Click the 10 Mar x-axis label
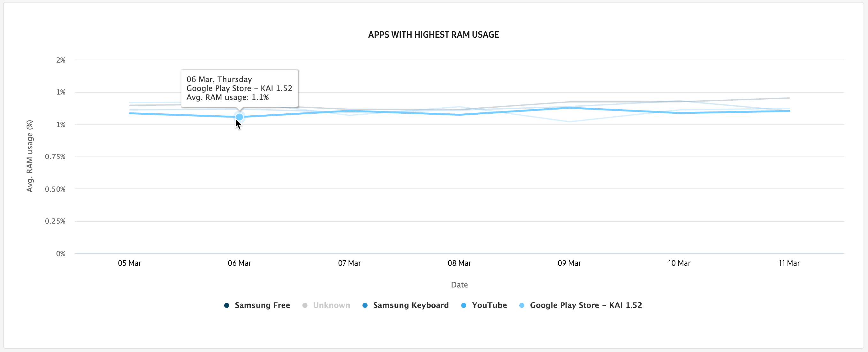 [679, 263]
